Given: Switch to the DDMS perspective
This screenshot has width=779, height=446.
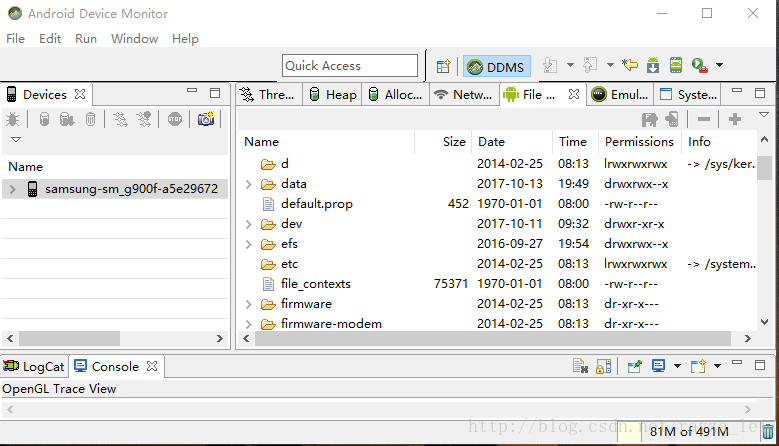Looking at the screenshot, I should pos(497,67).
